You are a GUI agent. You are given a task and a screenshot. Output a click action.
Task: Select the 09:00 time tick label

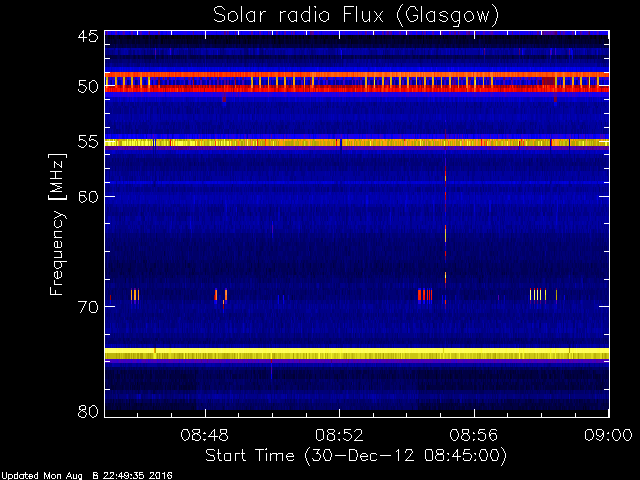[x=608, y=435]
